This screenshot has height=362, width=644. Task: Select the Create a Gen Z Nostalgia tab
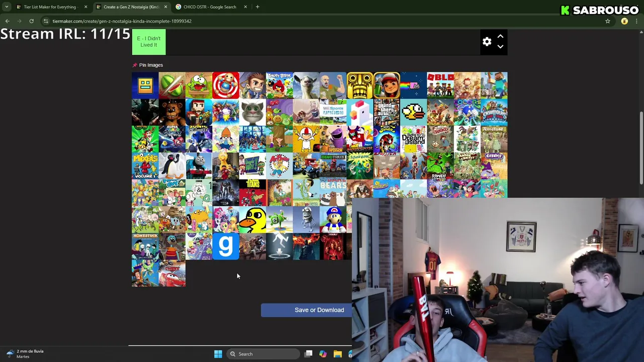[x=131, y=7]
